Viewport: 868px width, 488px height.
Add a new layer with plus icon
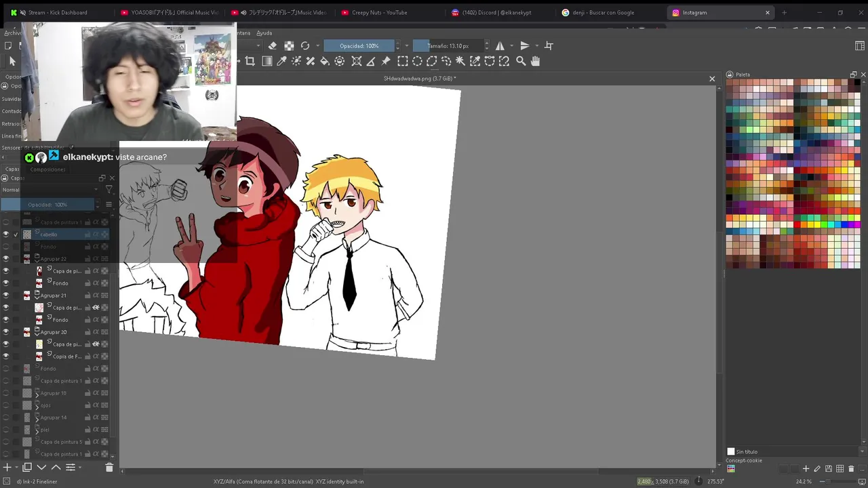pyautogui.click(x=7, y=467)
